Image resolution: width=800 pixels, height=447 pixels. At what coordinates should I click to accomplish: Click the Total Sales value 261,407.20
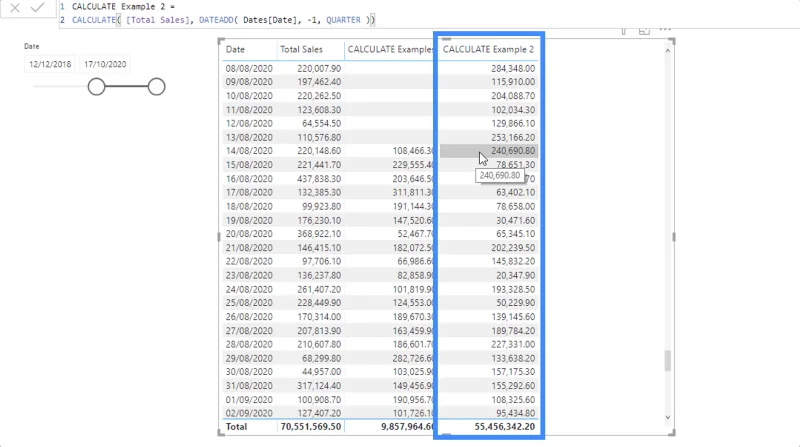[319, 289]
